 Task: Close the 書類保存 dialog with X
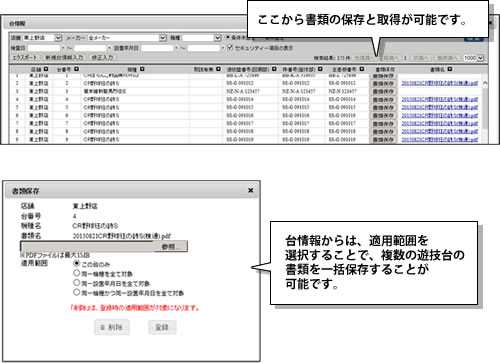(x=251, y=190)
